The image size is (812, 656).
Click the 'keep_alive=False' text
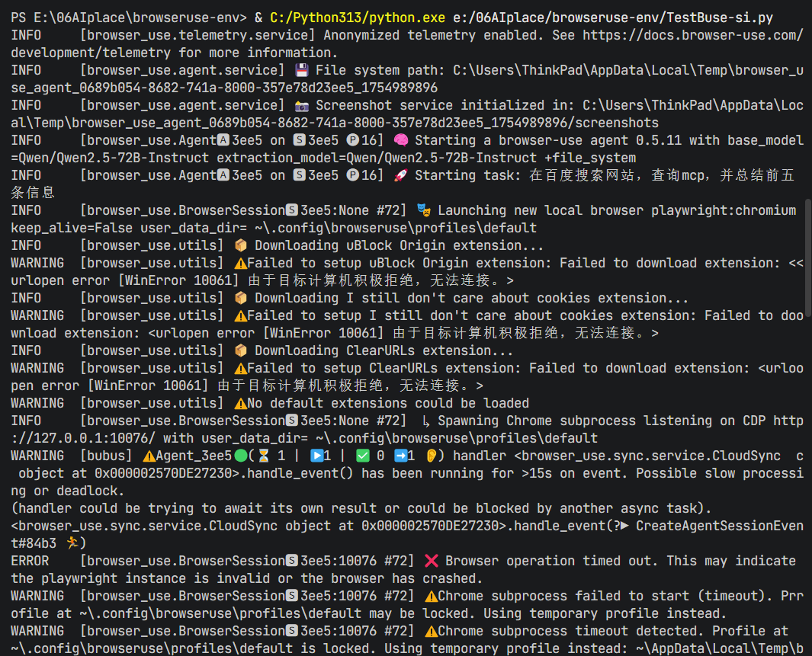(72, 229)
